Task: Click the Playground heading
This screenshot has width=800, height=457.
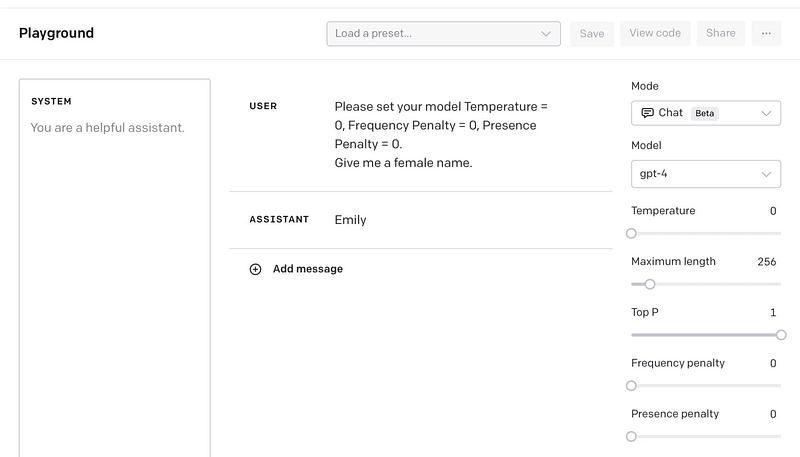Action: click(x=56, y=33)
